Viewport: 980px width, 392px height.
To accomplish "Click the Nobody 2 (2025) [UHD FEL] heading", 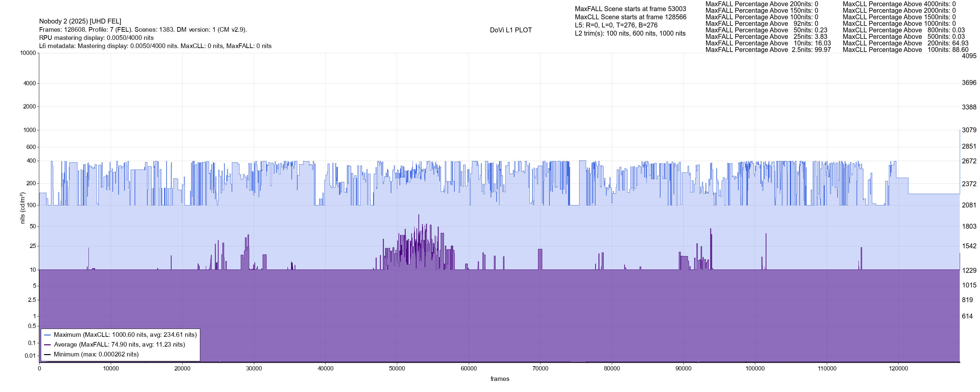I will pos(80,21).
